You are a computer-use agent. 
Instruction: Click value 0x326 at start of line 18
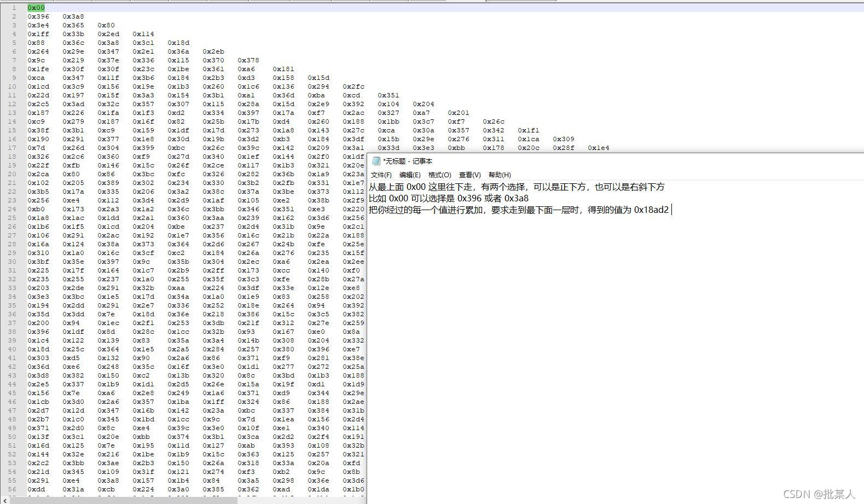point(38,157)
